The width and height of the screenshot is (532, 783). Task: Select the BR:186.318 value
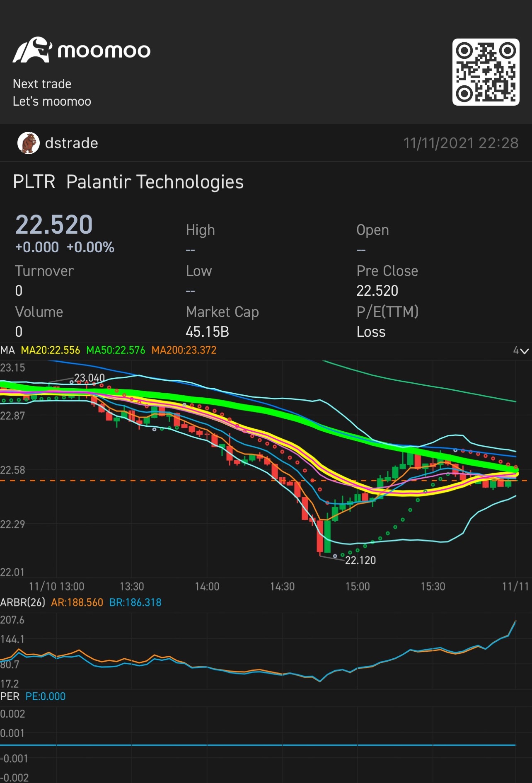tap(135, 602)
